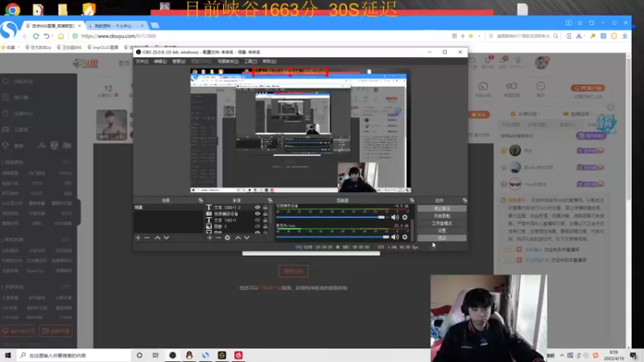Open the Chrome icon on the desktop
This screenshot has width=644, height=362.
tap(13, 9)
